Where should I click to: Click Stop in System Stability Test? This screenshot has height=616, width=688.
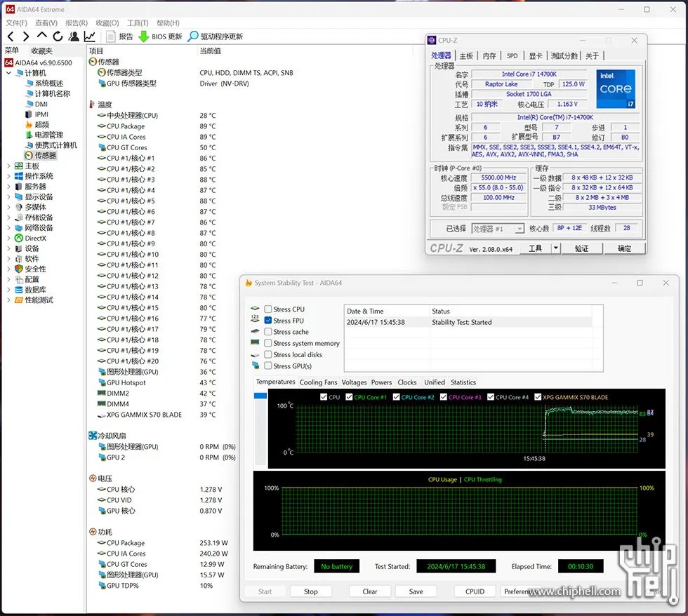coord(310,591)
